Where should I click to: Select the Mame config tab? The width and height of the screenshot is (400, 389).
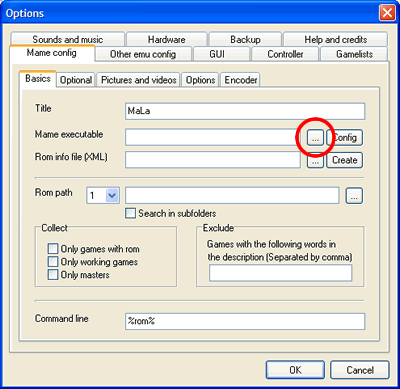(52, 53)
